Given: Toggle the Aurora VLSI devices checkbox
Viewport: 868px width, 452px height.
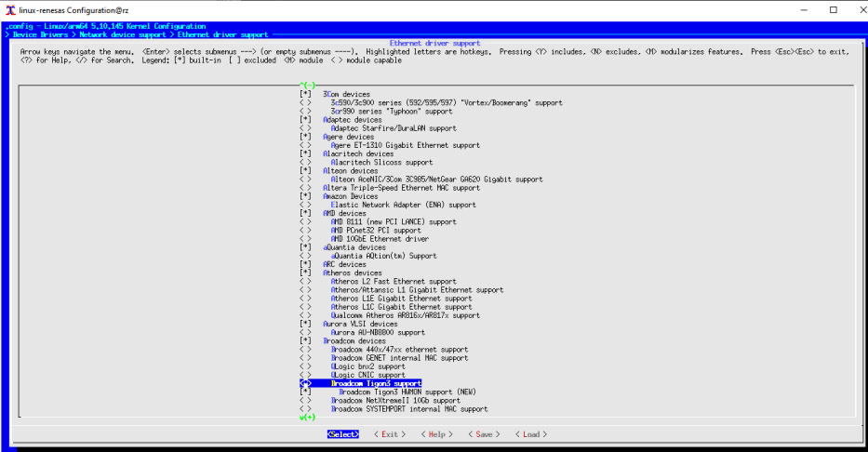Looking at the screenshot, I should (x=305, y=324).
